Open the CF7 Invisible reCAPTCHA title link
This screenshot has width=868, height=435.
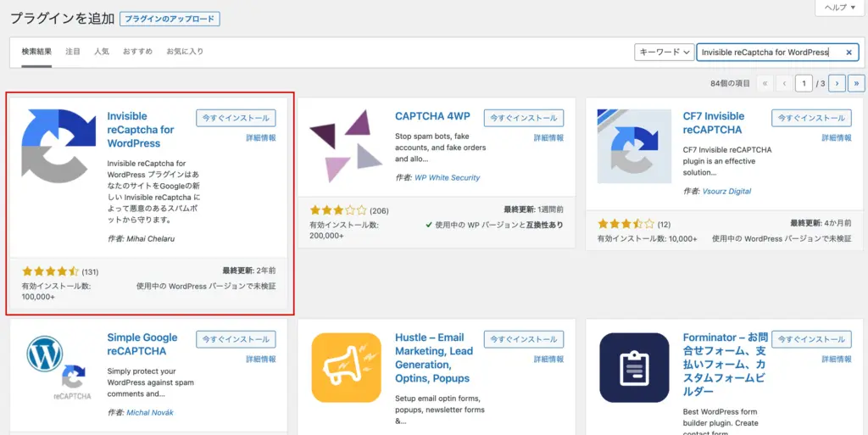coord(714,123)
